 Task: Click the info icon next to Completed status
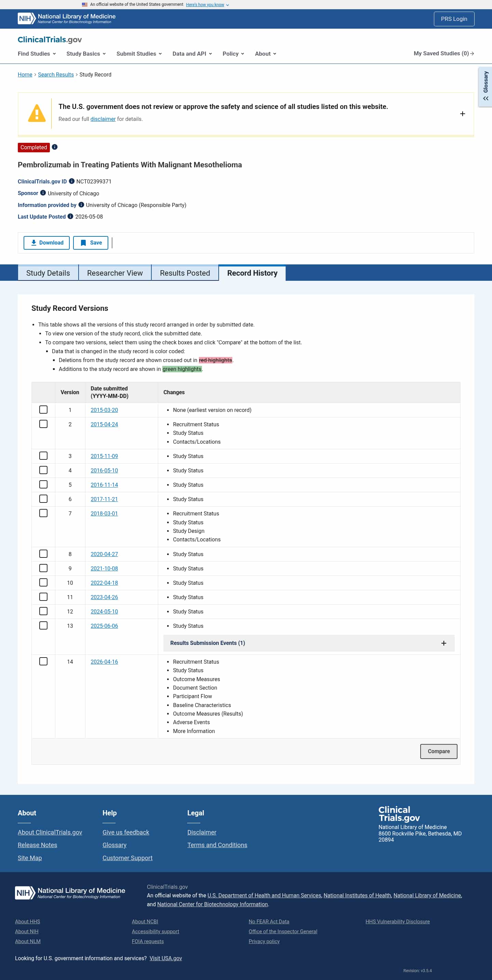point(55,147)
